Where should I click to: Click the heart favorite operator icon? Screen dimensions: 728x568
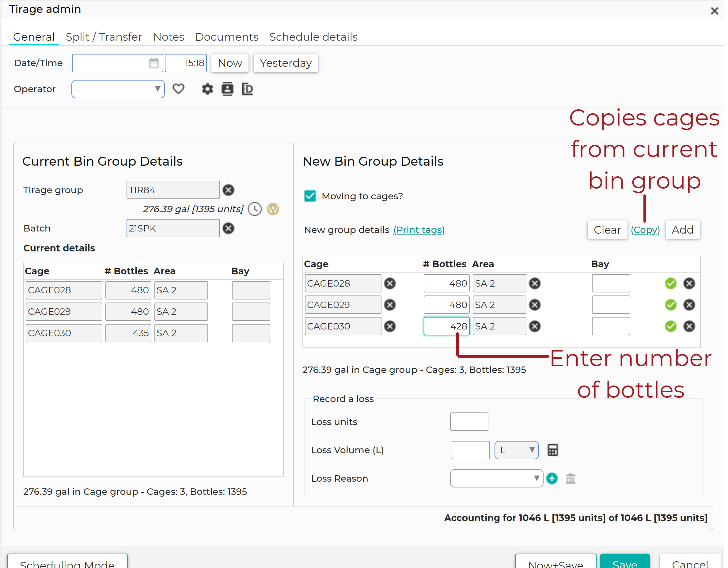coord(179,89)
